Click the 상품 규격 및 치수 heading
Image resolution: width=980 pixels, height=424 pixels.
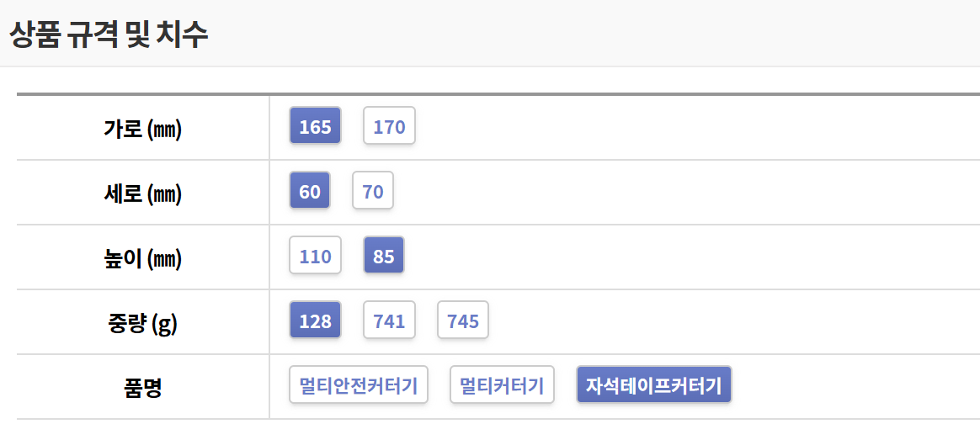[109, 34]
